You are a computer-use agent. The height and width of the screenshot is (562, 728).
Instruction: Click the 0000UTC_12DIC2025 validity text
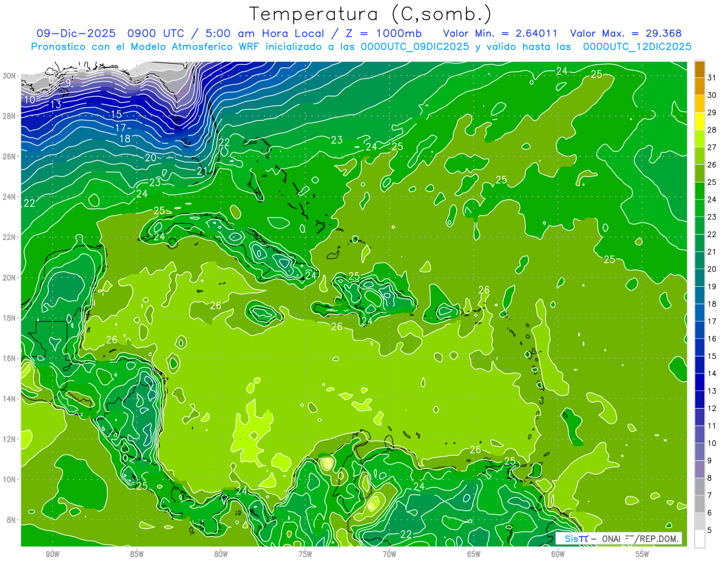(637, 47)
